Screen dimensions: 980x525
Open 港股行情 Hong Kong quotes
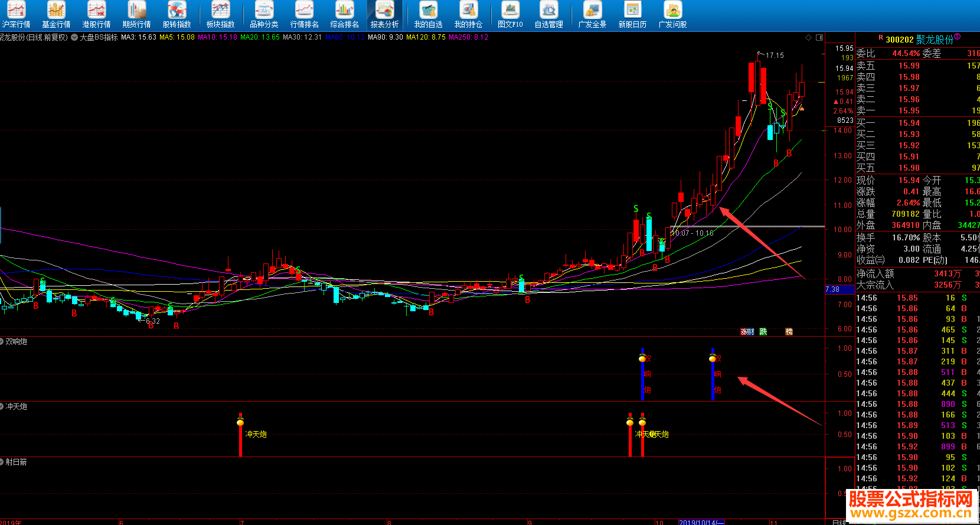pos(96,15)
